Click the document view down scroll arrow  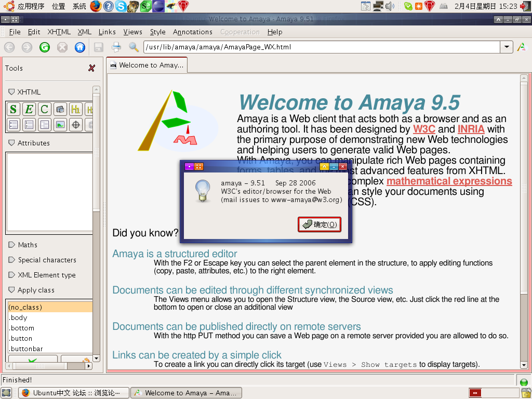(524, 365)
